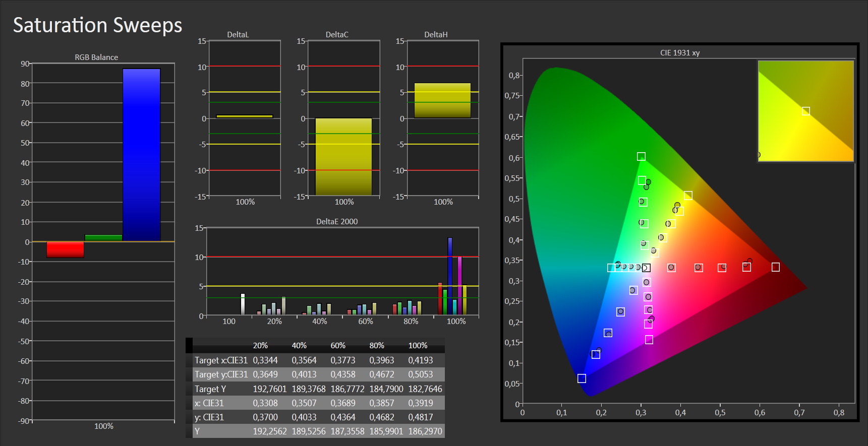Viewport: 868px width, 446px height.
Task: Click the 20% column header in table
Action: (260, 346)
